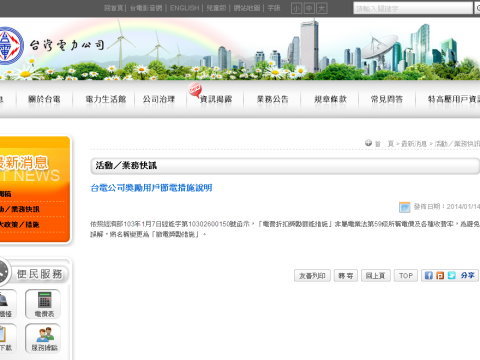Screen dimensions: 480x360
Task: Share on Twitter icon
Action: tap(452, 275)
